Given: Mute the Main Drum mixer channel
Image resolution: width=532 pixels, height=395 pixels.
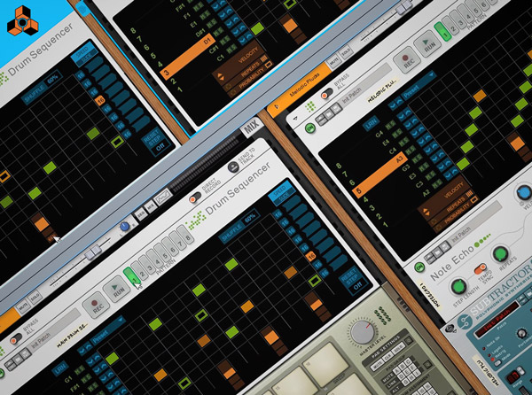Looking at the screenshot, I should (x=23, y=307).
